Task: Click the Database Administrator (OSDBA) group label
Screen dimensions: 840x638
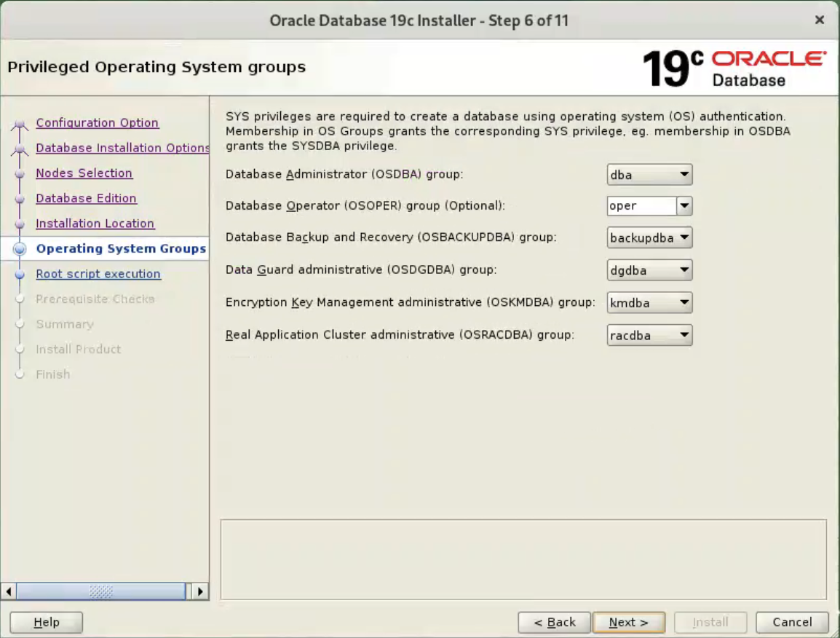Action: 344,174
